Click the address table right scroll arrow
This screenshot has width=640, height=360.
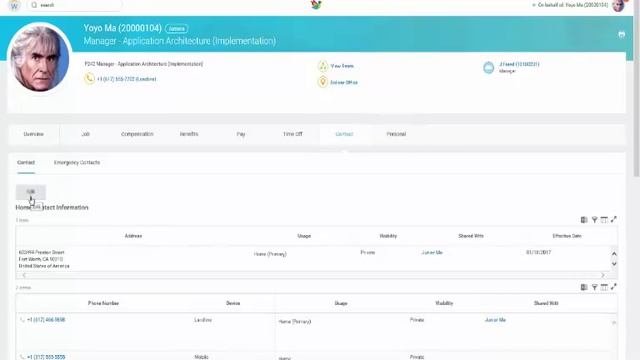click(603, 276)
